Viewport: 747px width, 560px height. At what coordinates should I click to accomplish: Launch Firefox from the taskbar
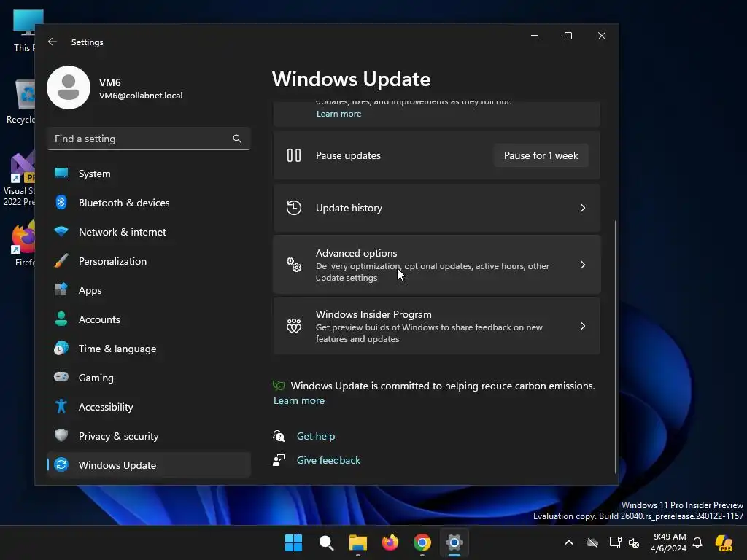pos(390,542)
